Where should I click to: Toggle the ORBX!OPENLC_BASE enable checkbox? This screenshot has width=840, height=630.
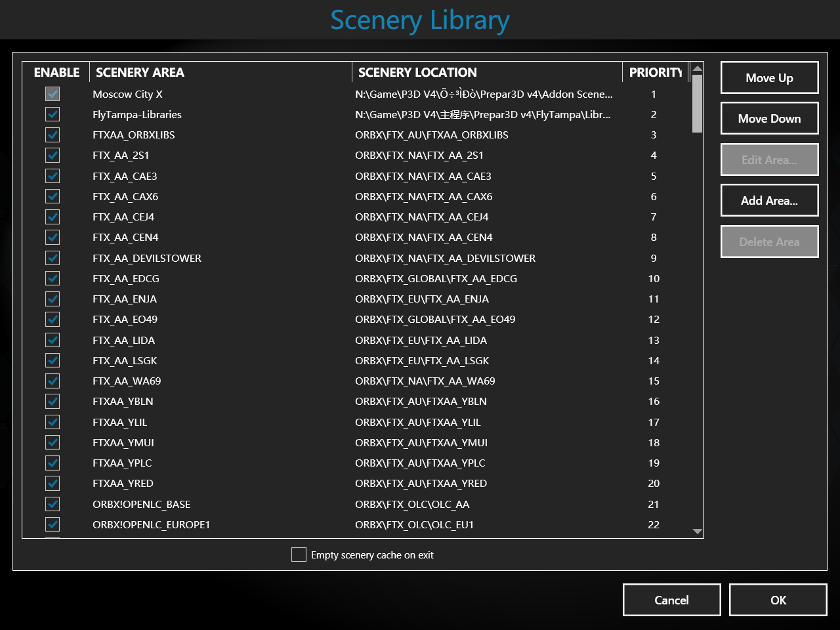52,504
